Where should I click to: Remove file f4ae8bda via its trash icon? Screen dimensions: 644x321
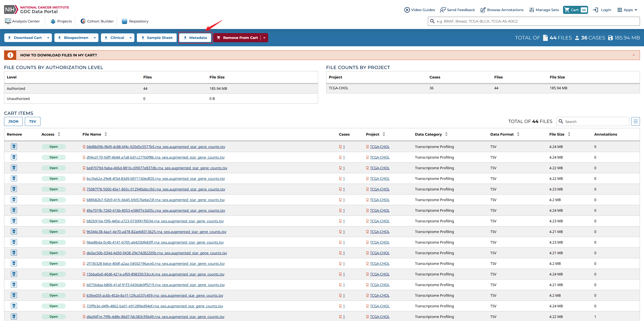coord(14,242)
